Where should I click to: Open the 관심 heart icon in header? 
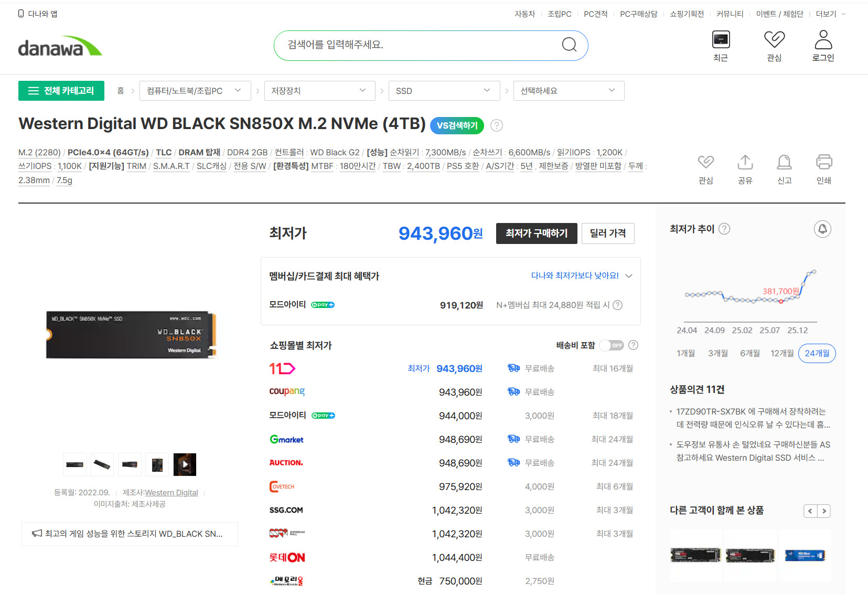(774, 46)
